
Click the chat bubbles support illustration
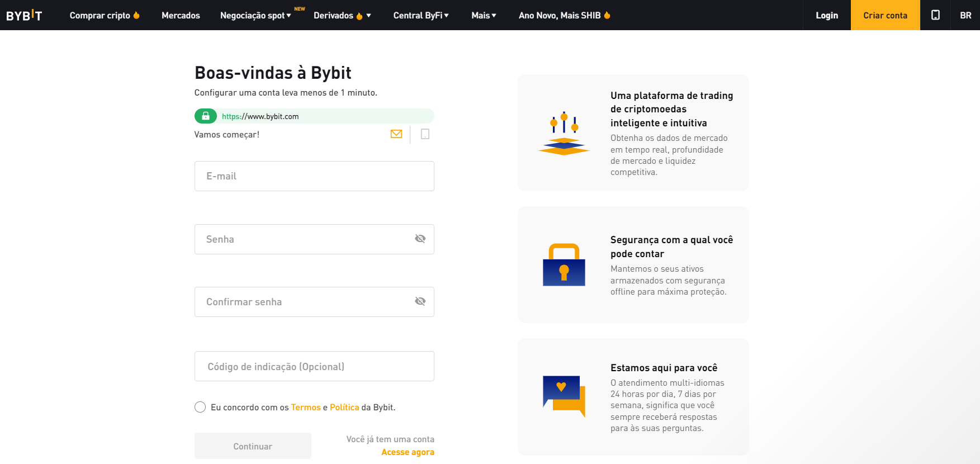564,396
